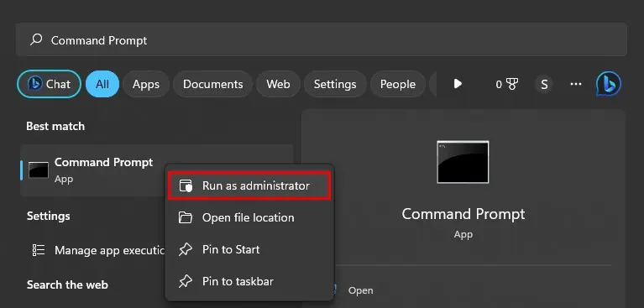This screenshot has height=308, width=644.
Task: Click the Open file location folder icon
Action: click(186, 217)
